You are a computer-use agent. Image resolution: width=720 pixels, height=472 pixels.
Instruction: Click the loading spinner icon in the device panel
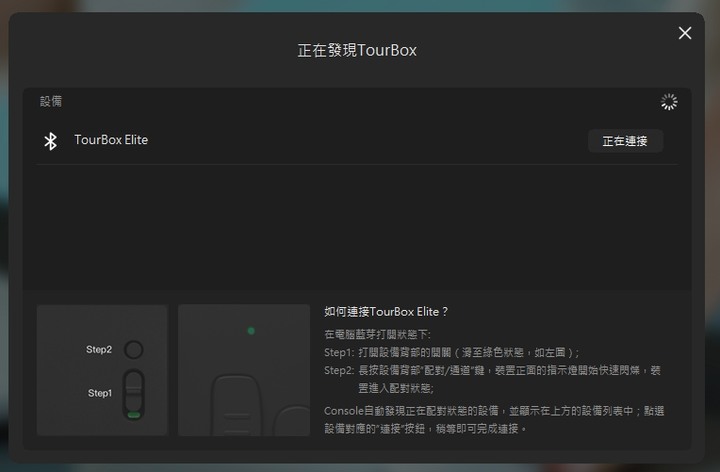pyautogui.click(x=669, y=102)
